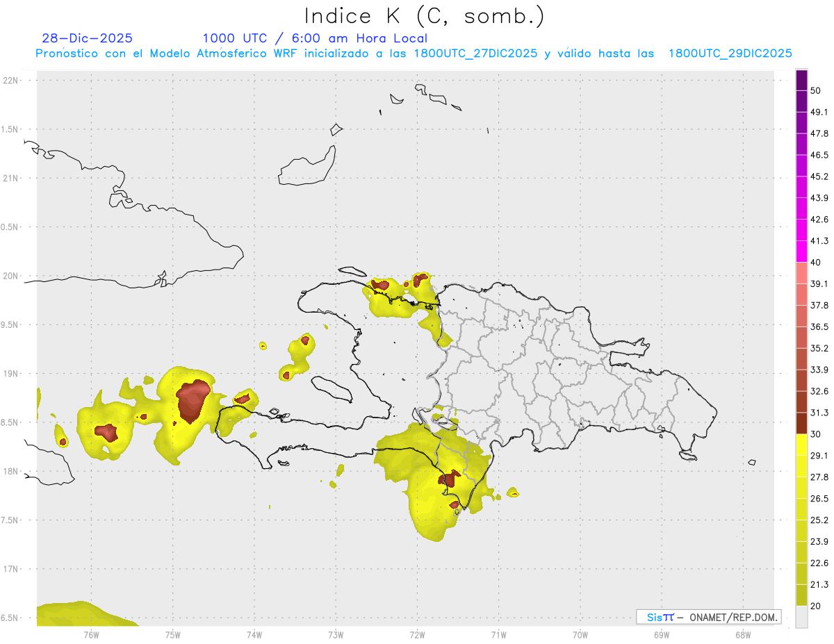The image size is (834, 644).
Task: Click the color bar value 29.1
Action: click(819, 456)
